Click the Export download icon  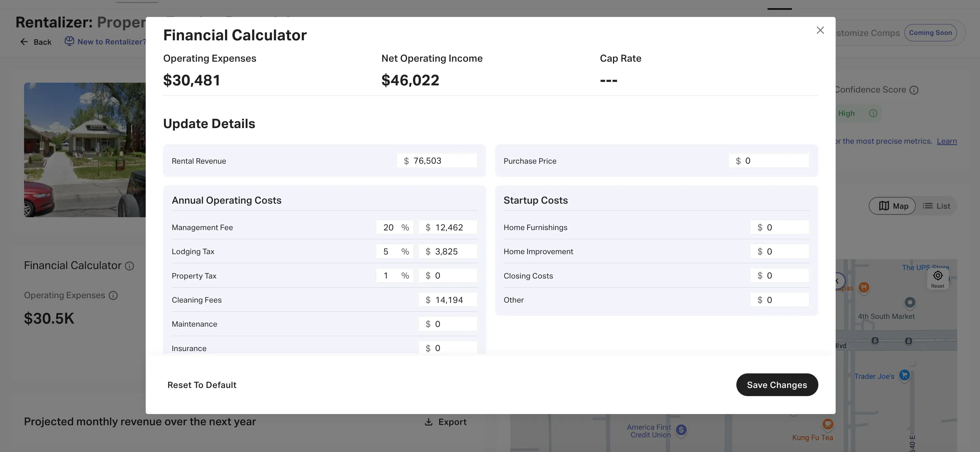tap(428, 422)
